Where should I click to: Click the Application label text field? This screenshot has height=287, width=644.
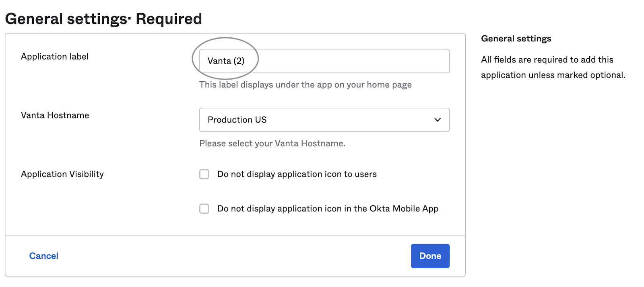click(x=346, y=61)
